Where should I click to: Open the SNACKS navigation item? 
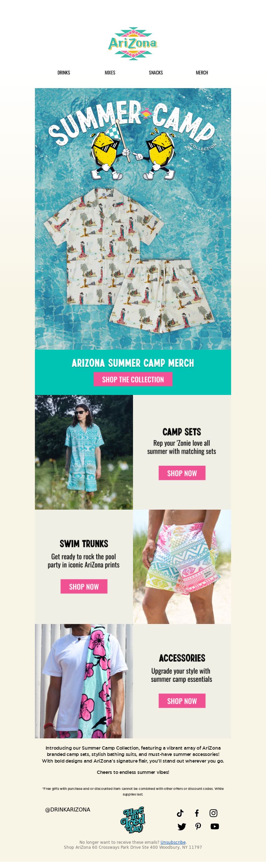tap(156, 72)
